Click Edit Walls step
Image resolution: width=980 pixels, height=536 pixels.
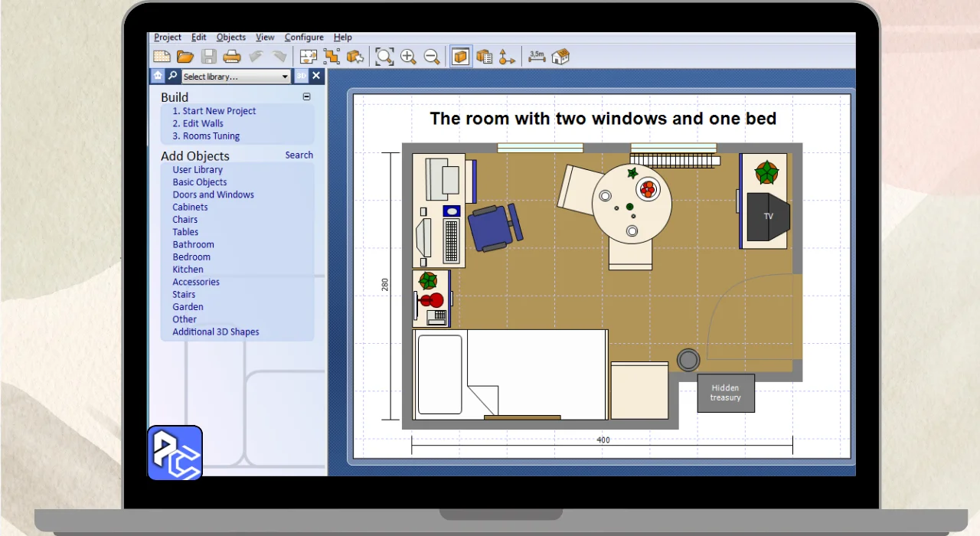pos(198,123)
